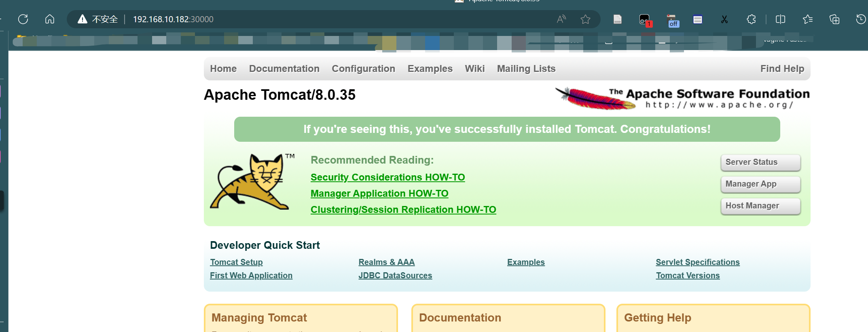
Task: Open the blue window extension icon
Action: click(698, 19)
